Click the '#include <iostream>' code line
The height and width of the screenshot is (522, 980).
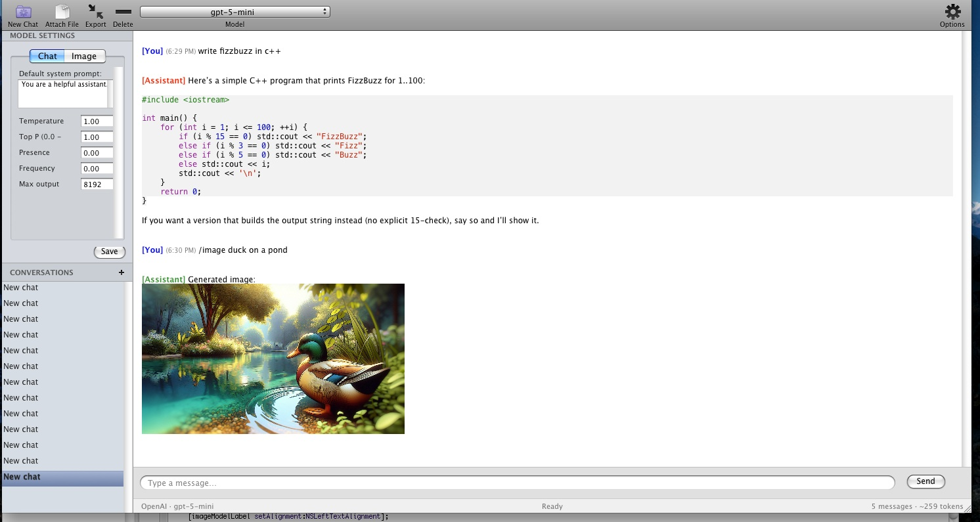click(186, 100)
